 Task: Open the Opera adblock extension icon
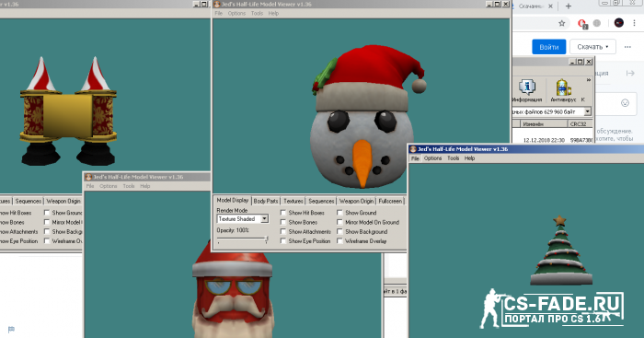click(x=582, y=24)
